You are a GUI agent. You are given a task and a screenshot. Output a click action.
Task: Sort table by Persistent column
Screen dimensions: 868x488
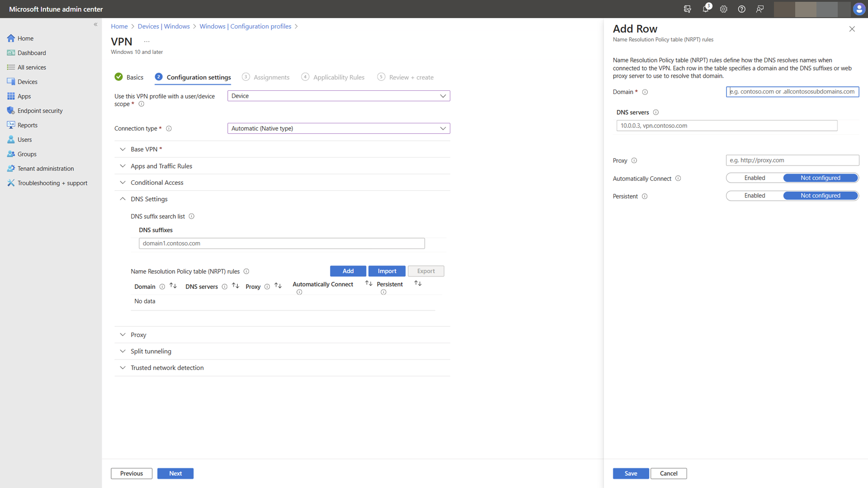418,283
